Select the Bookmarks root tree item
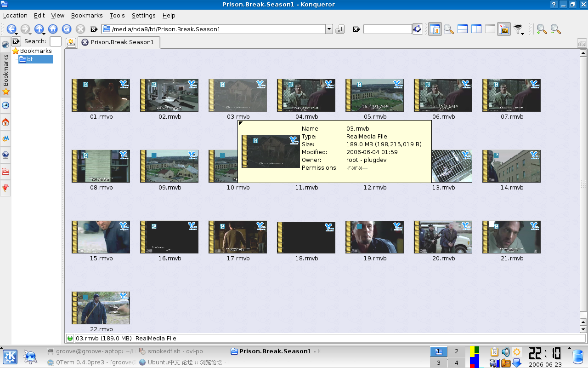This screenshot has height=368, width=588. coord(32,51)
